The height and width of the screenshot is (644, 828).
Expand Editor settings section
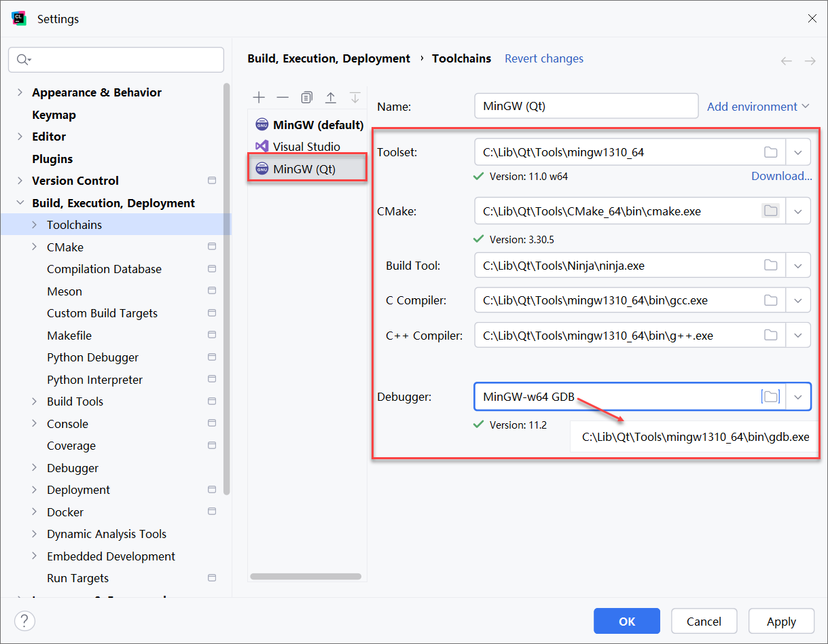(20, 137)
